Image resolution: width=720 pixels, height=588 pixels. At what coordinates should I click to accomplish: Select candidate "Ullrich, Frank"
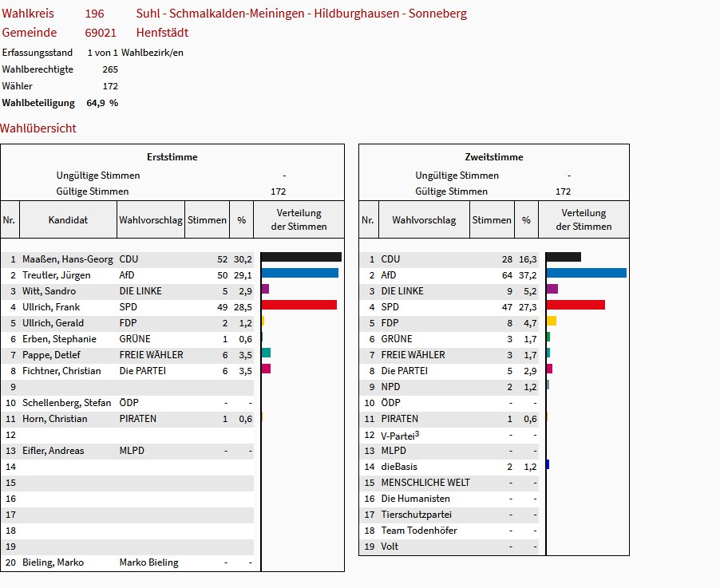click(51, 307)
